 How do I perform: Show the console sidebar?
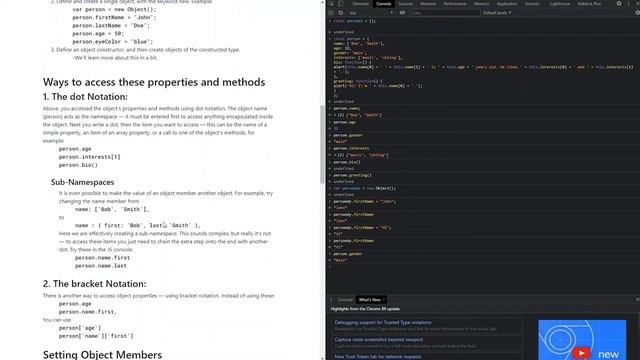coord(331,13)
